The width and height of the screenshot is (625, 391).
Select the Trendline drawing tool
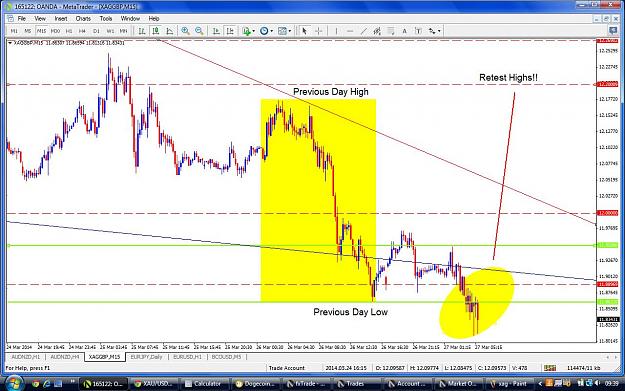364,31
